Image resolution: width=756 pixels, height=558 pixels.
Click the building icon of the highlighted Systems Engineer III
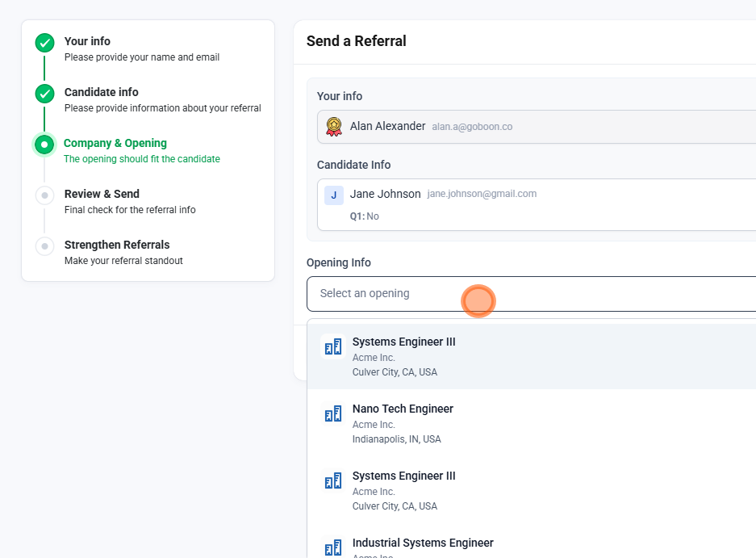[333, 346]
